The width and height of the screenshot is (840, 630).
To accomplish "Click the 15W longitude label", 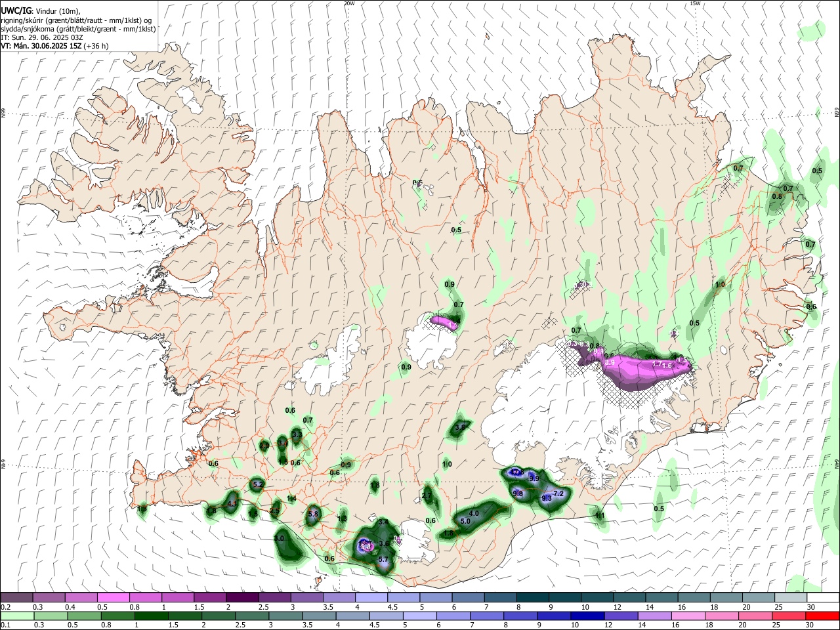I will [695, 3].
